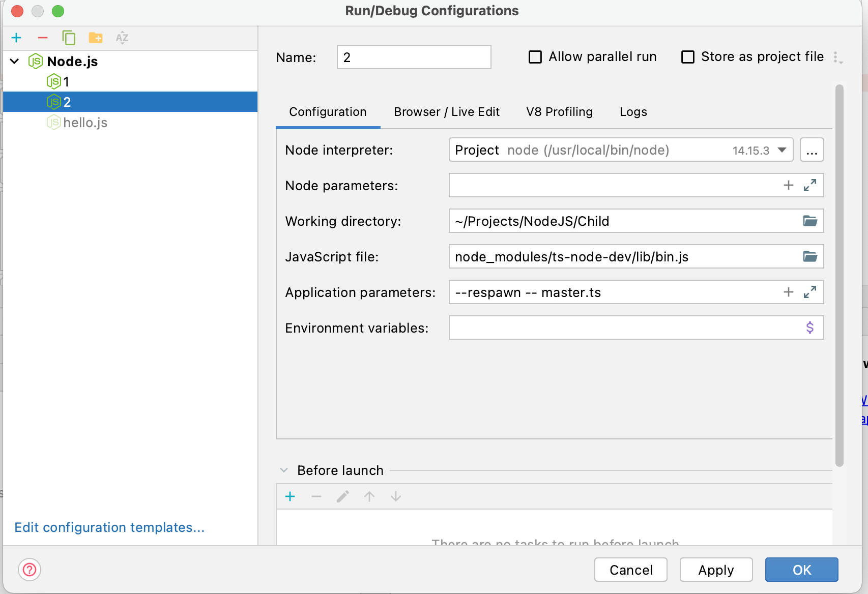Create a new configuration folder

coord(96,38)
